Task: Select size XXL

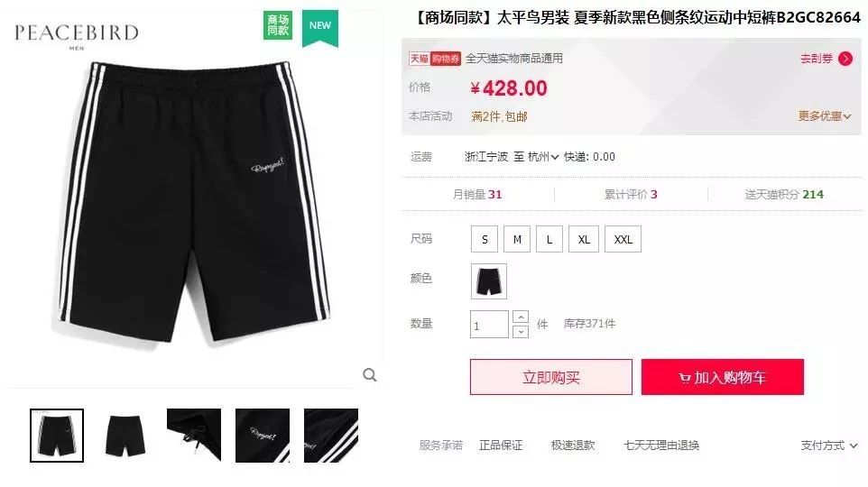Action: pos(623,239)
